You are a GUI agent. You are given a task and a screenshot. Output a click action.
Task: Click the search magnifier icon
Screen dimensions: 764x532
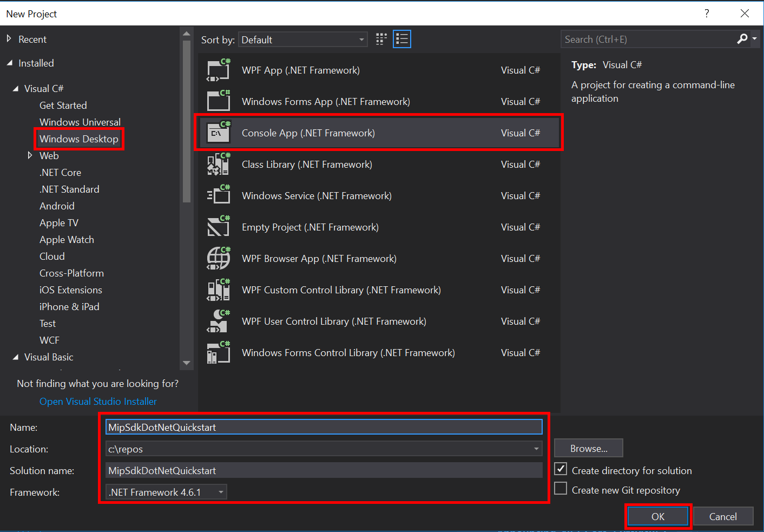[x=742, y=38]
